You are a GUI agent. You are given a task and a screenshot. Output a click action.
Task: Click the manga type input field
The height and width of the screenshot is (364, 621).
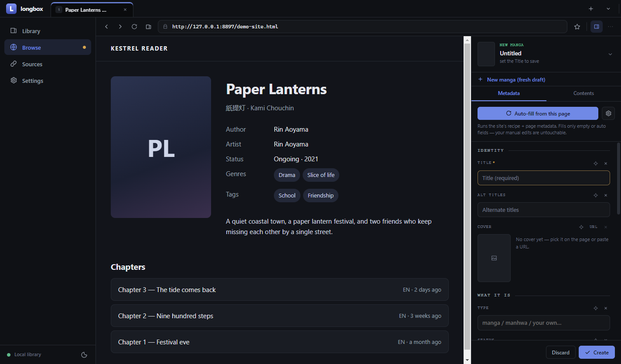click(x=544, y=323)
